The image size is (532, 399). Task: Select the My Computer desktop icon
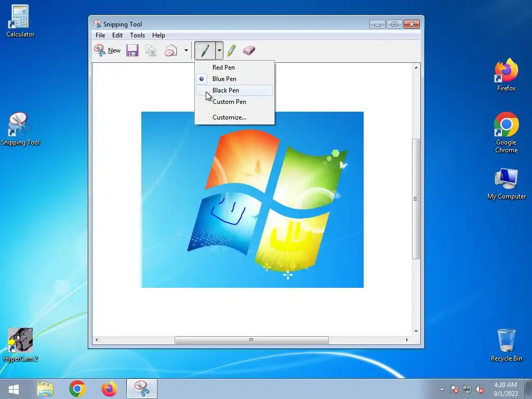point(506,183)
